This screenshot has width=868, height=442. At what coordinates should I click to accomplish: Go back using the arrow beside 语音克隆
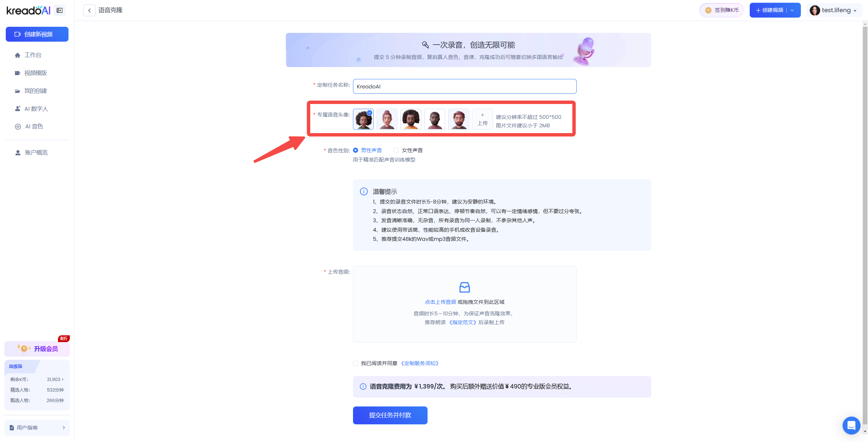point(90,10)
